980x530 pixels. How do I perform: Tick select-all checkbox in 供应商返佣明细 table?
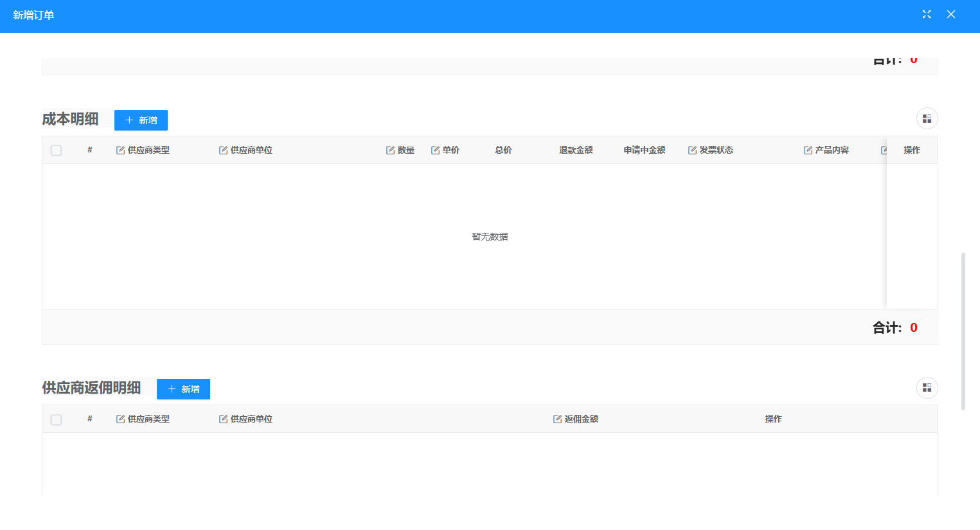57,419
